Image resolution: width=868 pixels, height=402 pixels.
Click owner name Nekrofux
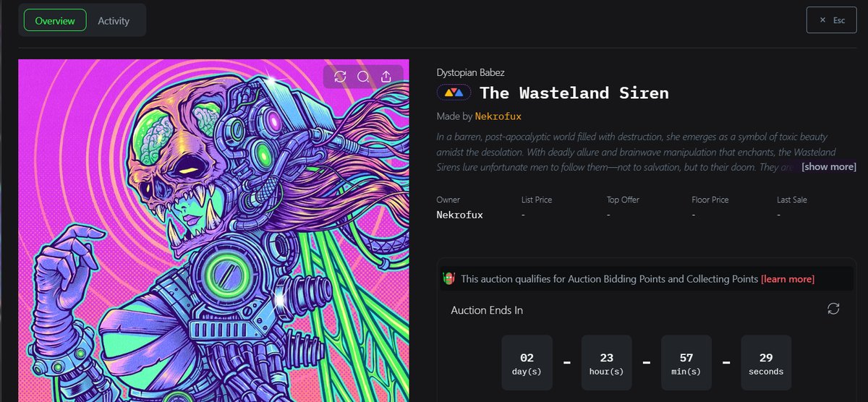coord(460,215)
